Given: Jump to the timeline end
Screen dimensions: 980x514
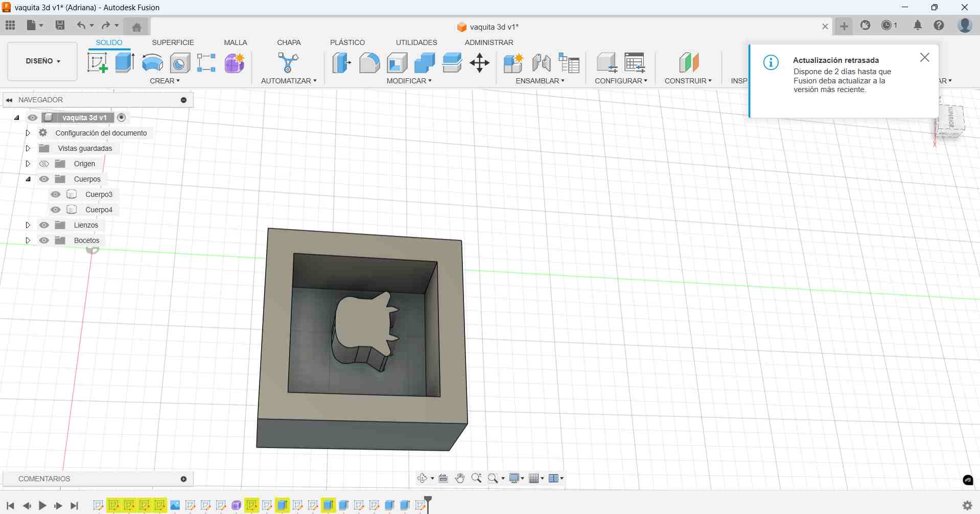Looking at the screenshot, I should (75, 506).
